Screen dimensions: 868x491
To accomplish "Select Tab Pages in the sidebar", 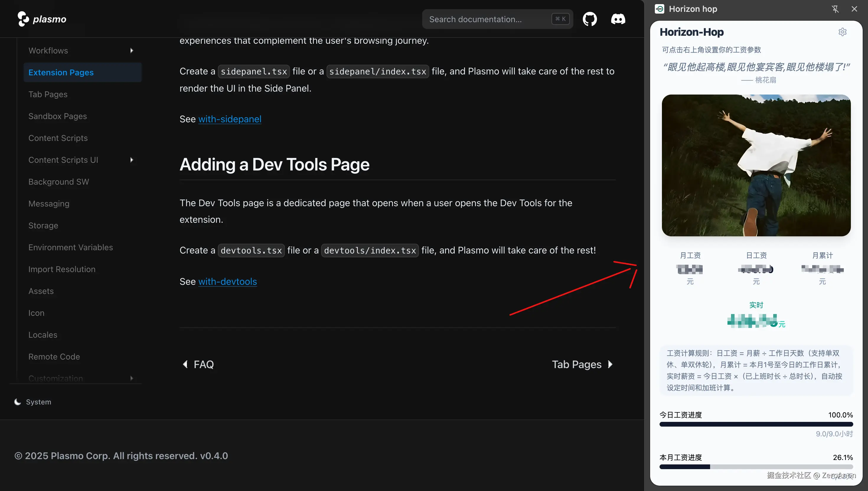I will click(x=48, y=95).
